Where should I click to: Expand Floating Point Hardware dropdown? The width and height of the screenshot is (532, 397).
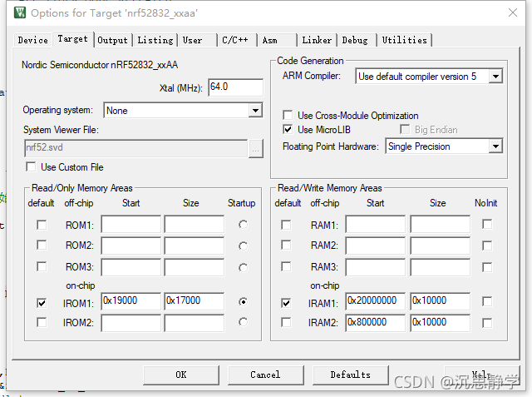(495, 146)
